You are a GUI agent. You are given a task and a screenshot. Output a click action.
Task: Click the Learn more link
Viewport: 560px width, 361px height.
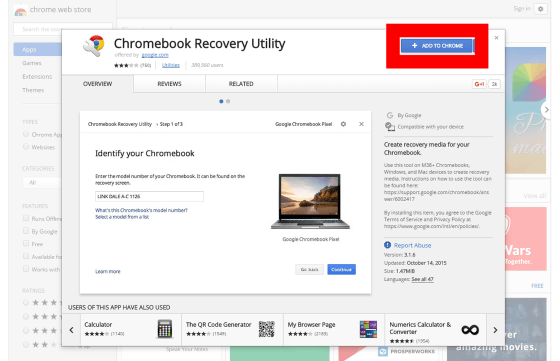coord(108,271)
